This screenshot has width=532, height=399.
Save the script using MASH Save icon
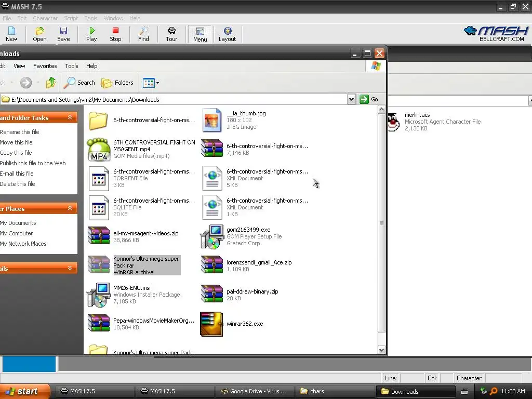pos(63,34)
